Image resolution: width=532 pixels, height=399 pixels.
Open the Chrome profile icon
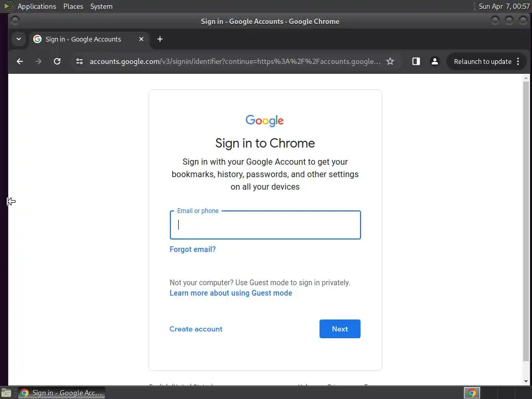435,61
